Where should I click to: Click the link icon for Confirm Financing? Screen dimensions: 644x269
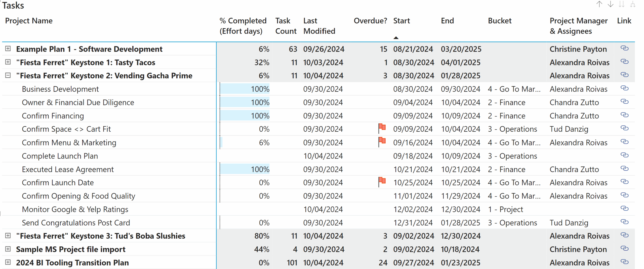625,115
